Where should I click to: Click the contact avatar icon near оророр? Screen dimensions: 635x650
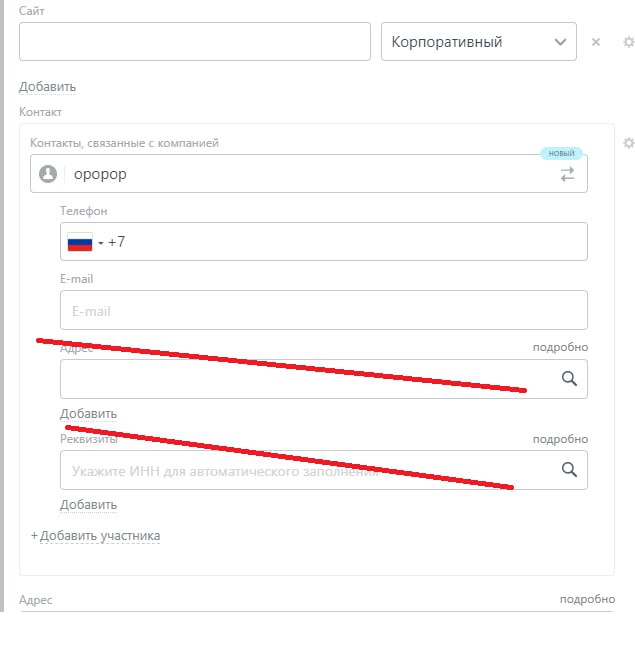[47, 174]
